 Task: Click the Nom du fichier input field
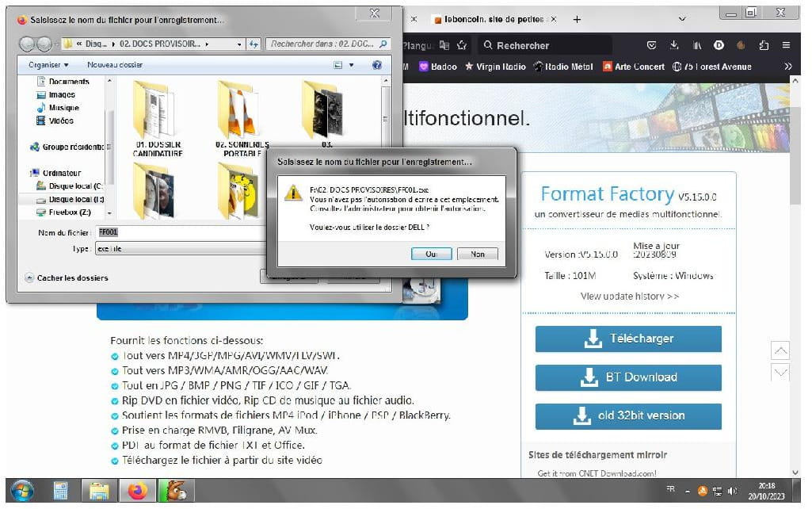point(181,233)
